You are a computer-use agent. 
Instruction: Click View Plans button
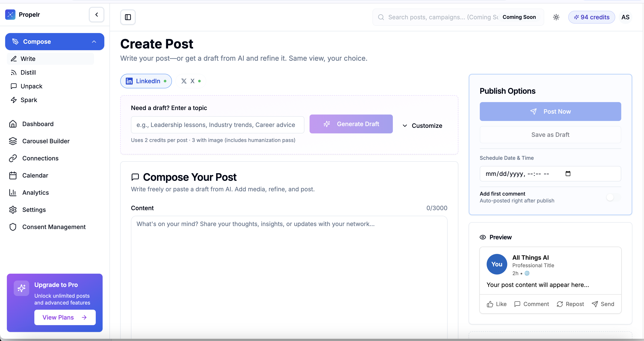(65, 317)
